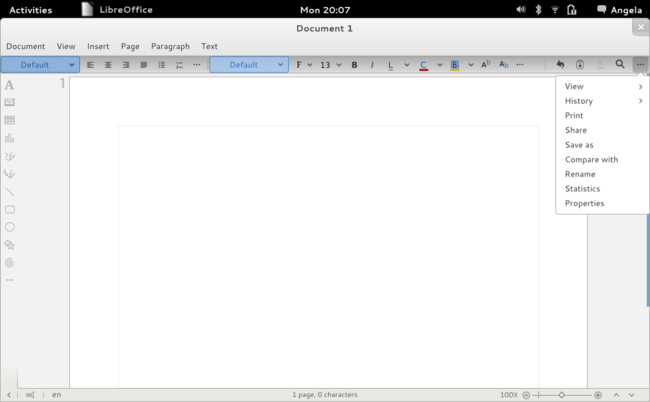
Task: Select Properties in the dropdown menu
Action: tap(584, 203)
